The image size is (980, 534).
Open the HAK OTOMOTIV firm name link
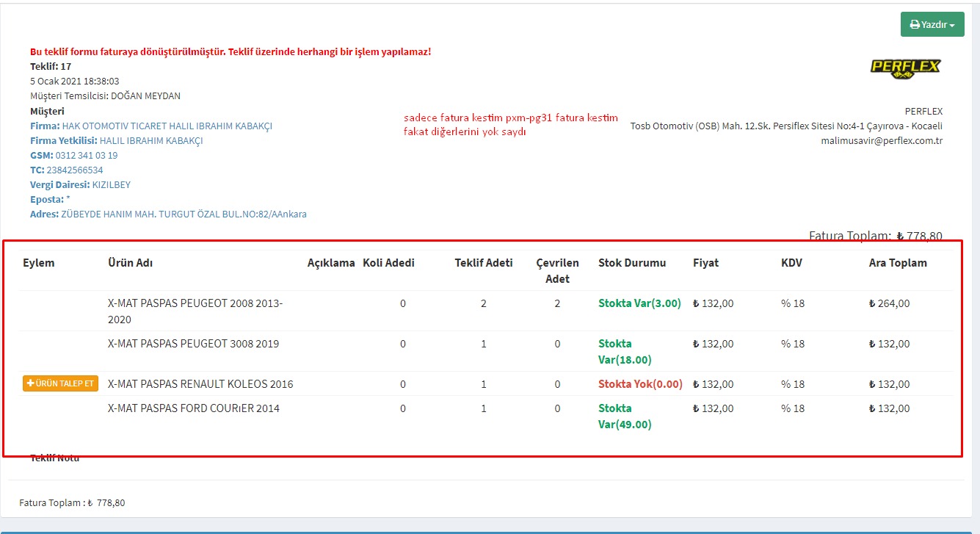pos(167,126)
